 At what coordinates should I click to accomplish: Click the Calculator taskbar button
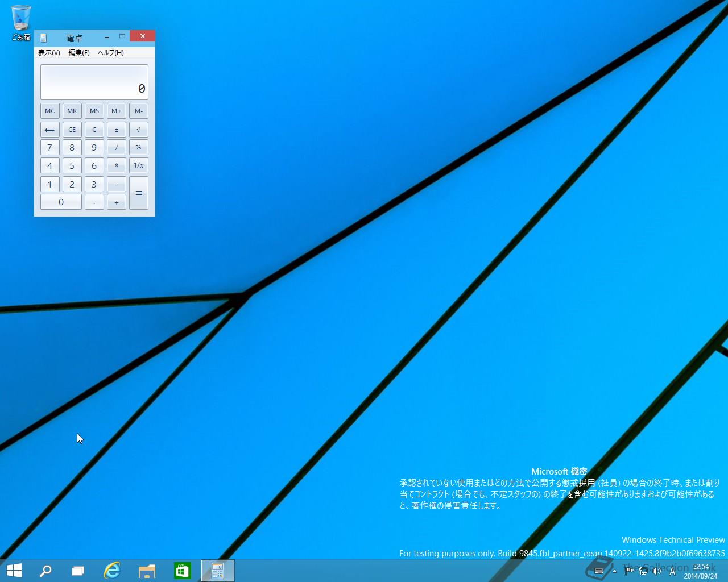(x=218, y=571)
